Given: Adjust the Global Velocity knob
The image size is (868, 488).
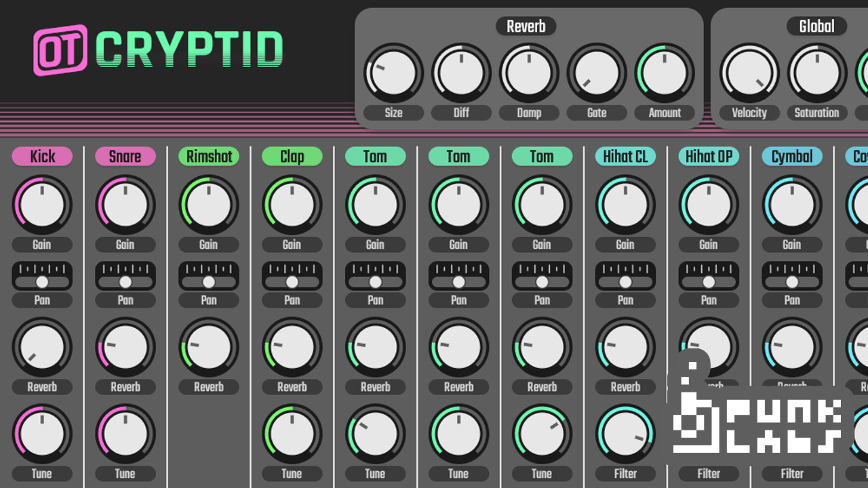Looking at the screenshot, I should [x=749, y=73].
